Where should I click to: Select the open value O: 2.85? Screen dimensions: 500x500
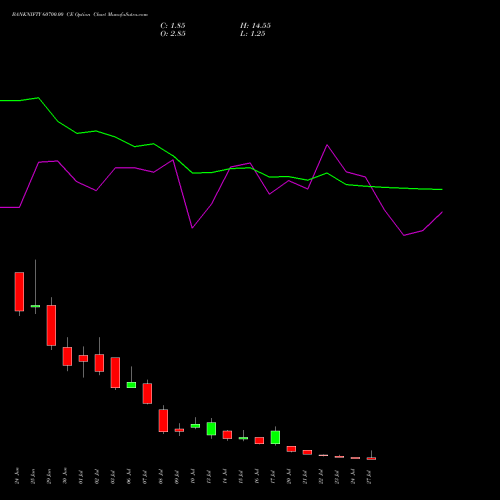click(173, 34)
